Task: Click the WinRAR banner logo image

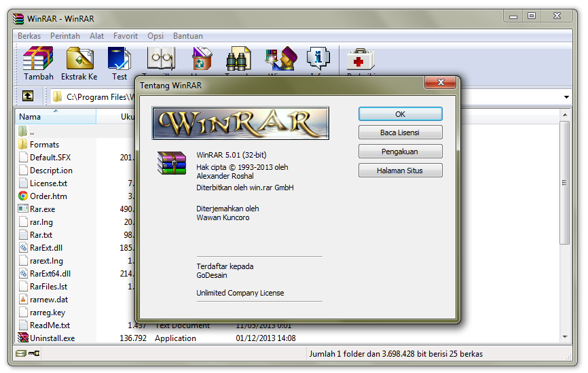Action: (240, 123)
